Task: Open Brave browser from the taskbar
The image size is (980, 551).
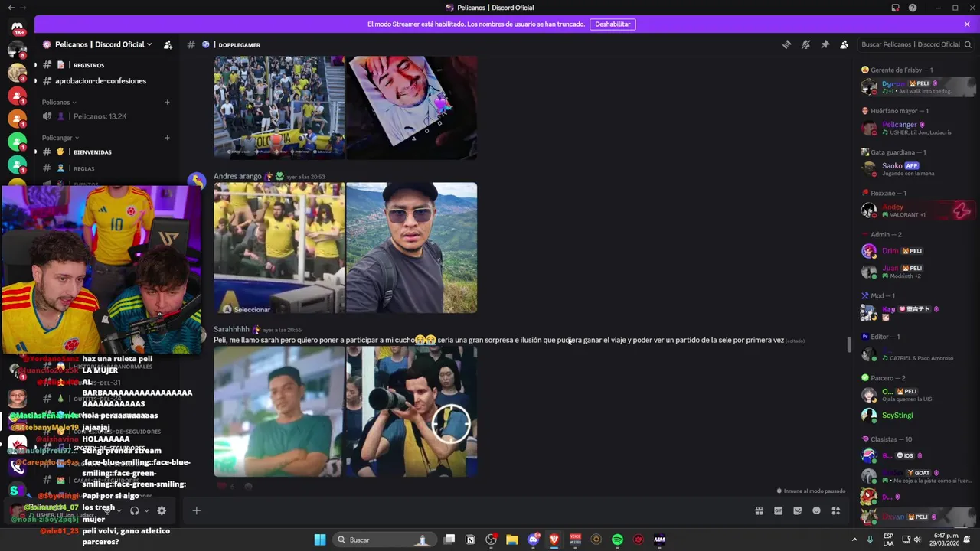Action: click(x=554, y=540)
